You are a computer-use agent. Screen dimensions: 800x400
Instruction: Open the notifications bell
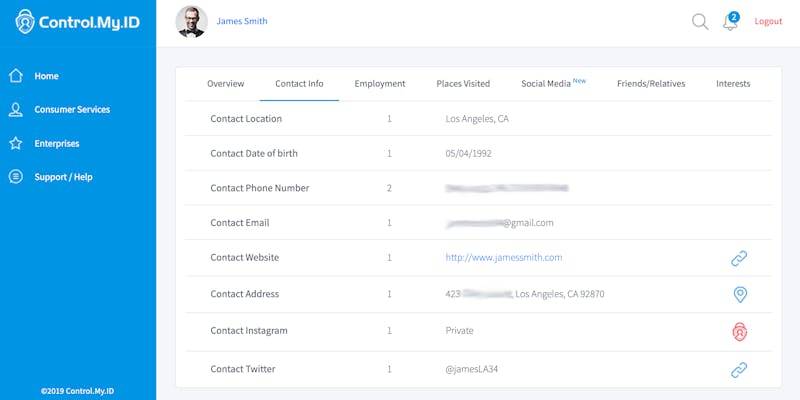731,22
